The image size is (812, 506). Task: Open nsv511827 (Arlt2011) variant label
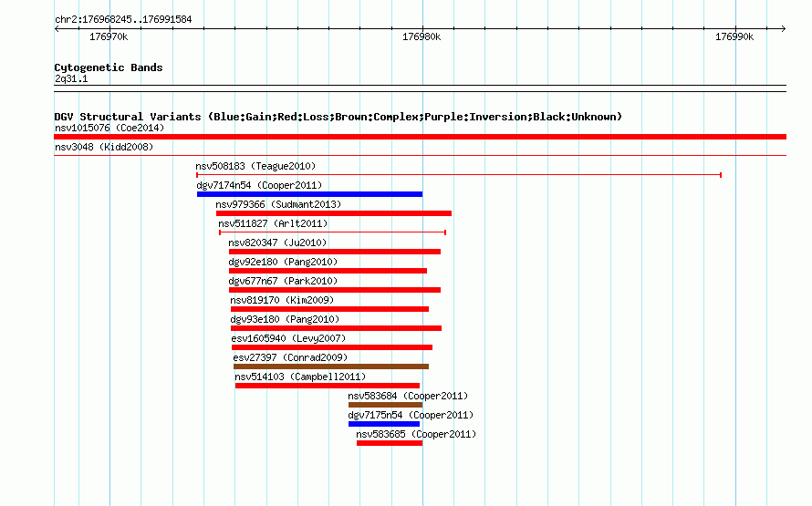[x=273, y=223]
